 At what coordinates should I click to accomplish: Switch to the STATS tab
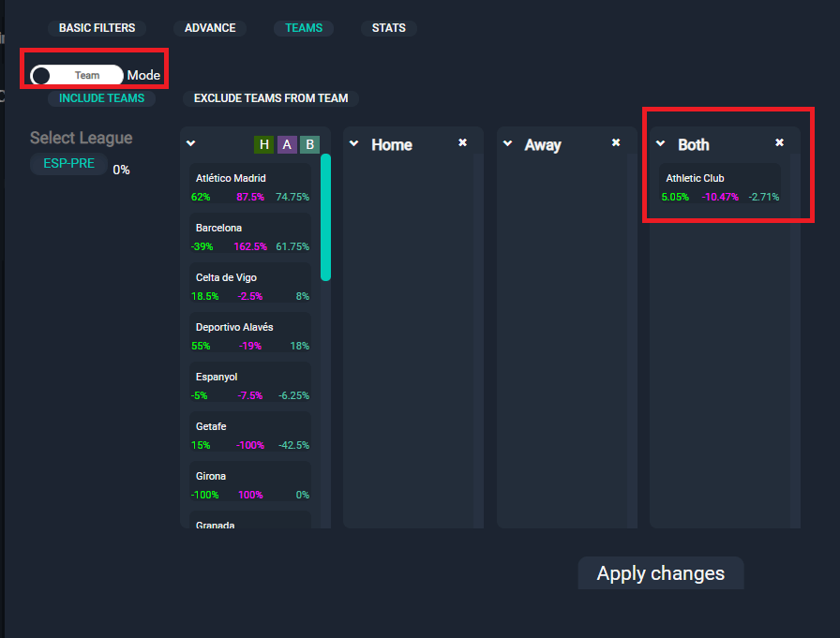(388, 28)
